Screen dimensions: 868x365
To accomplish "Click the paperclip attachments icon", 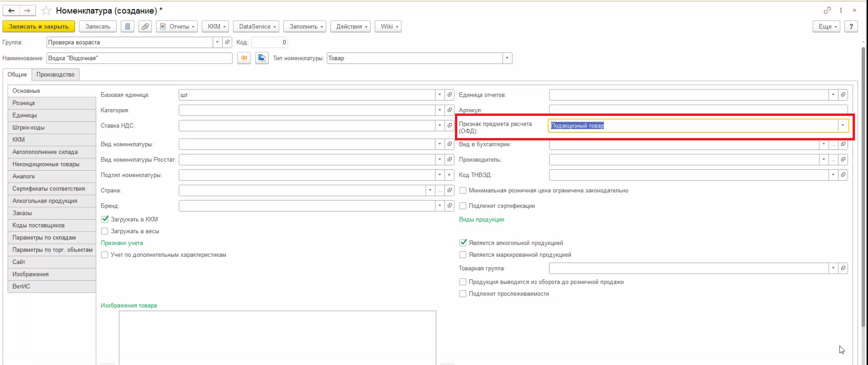I will (145, 26).
